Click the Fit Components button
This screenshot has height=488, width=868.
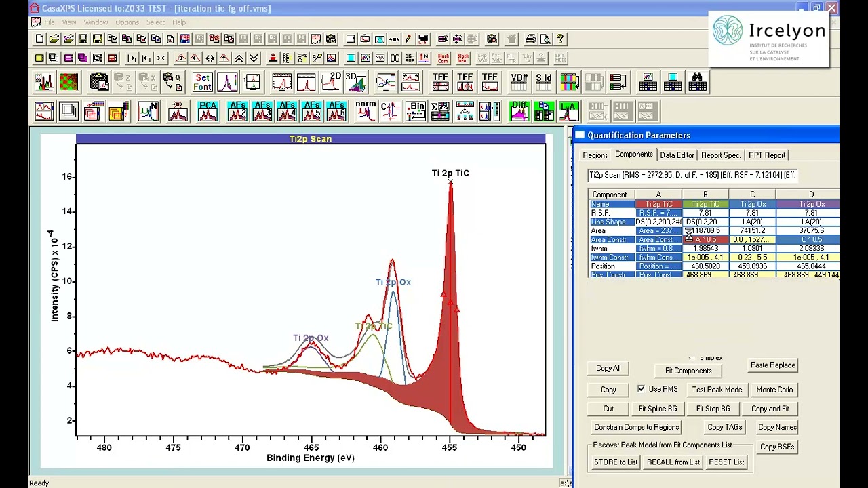point(688,371)
